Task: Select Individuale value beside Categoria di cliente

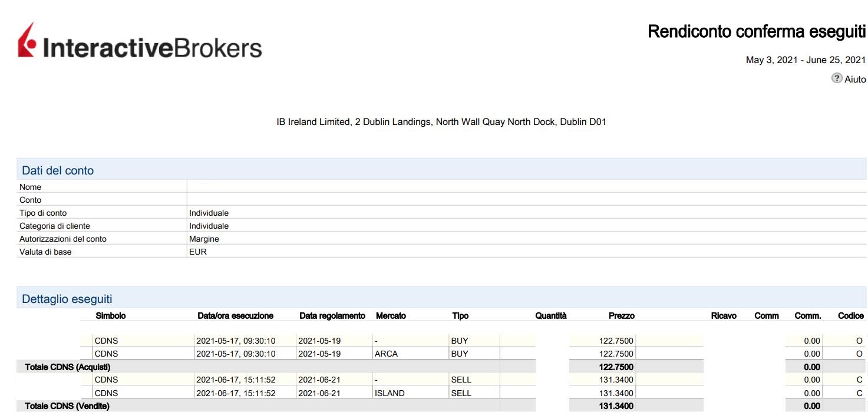Action: (209, 226)
